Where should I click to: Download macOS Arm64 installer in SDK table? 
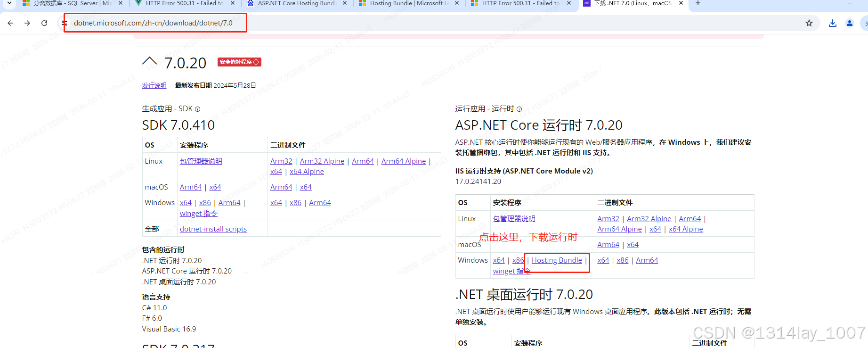pos(191,187)
